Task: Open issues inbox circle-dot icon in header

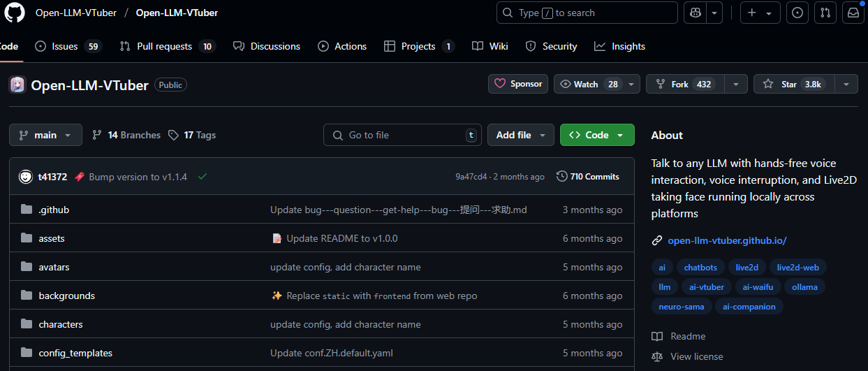Action: (797, 13)
